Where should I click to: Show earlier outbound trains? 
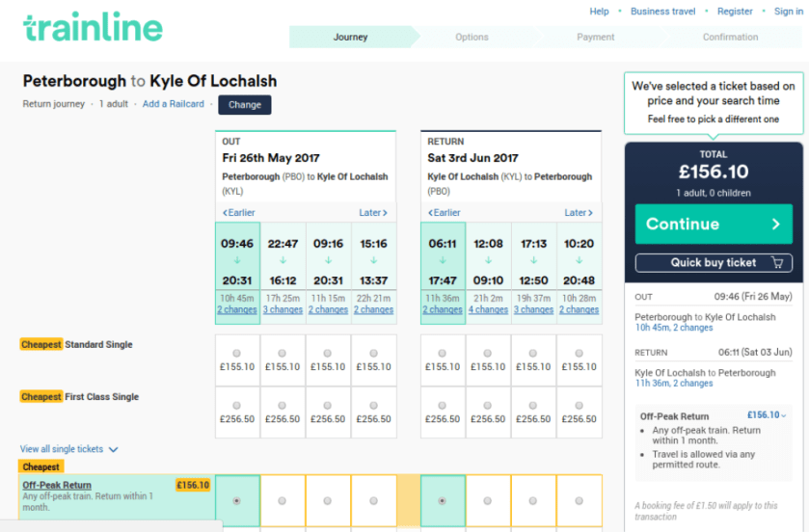point(238,213)
